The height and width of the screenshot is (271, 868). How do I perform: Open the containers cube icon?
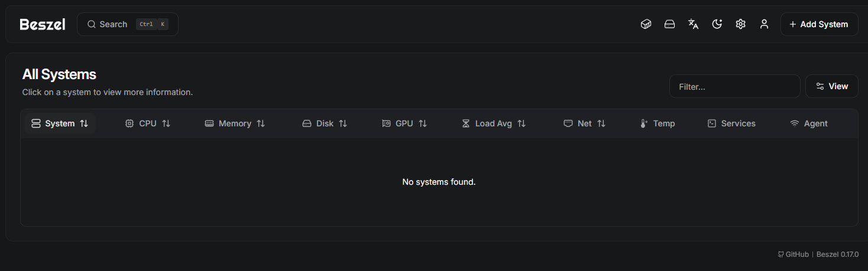[x=646, y=24]
